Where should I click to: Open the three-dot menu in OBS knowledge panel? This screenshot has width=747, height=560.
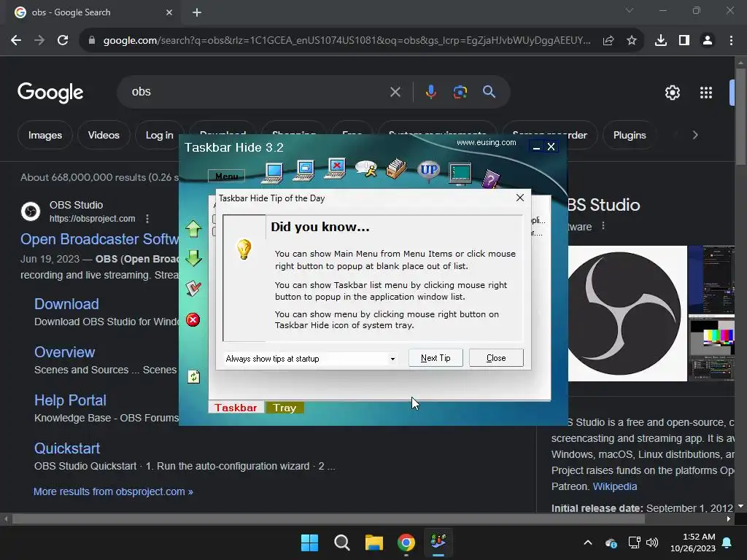point(603,226)
